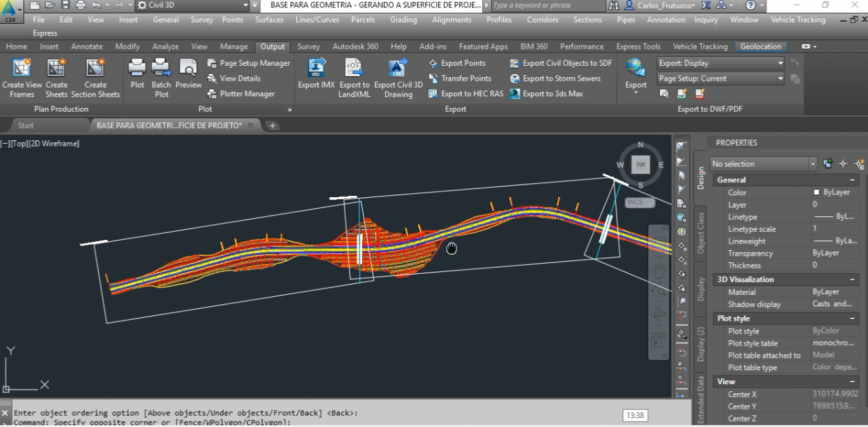Click Export to LandXML tool
The image size is (868, 427).
click(354, 79)
